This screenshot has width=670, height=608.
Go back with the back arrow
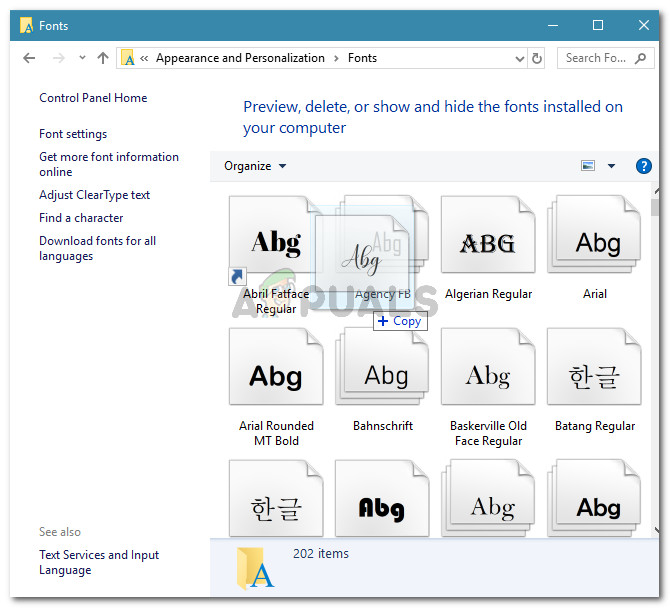[x=29, y=58]
